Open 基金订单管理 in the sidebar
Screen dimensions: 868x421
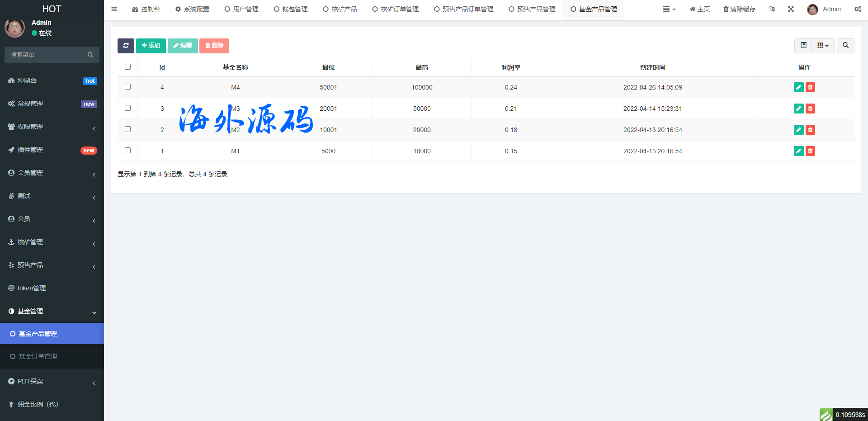(38, 356)
